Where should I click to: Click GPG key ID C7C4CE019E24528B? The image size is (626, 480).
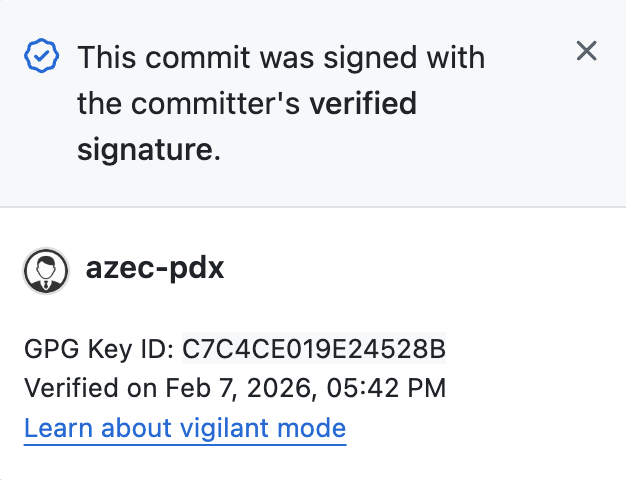tap(313, 349)
